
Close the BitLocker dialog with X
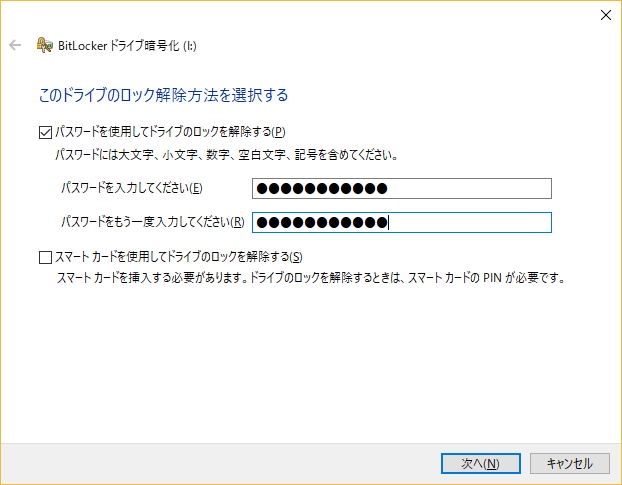pos(605,15)
